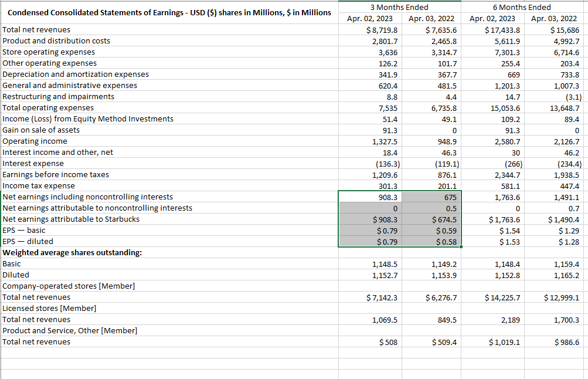Select the 'Product and distribution costs' row label
Image resolution: width=588 pixels, height=379 pixels.
56,41
